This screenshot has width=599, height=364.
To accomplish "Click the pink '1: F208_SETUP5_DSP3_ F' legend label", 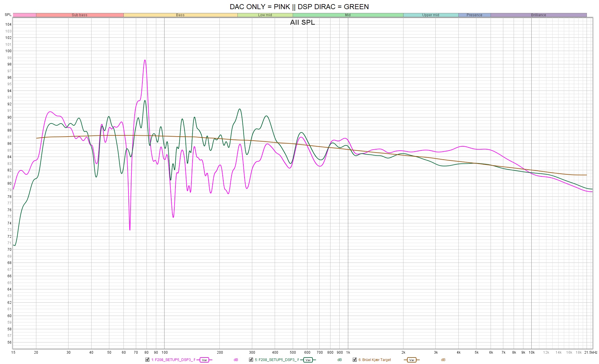I will coord(173,360).
